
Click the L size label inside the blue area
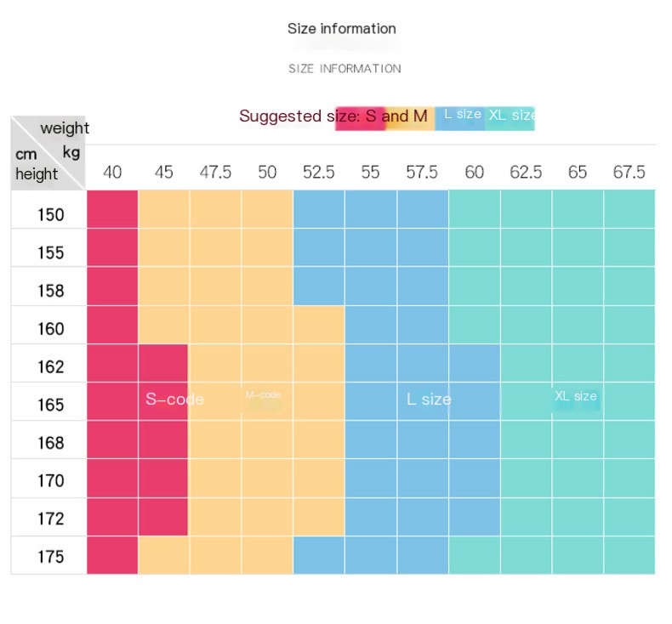pos(429,400)
